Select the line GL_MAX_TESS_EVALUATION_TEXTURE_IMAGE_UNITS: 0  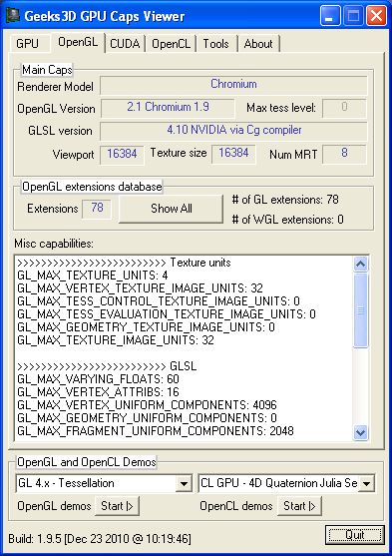(167, 314)
